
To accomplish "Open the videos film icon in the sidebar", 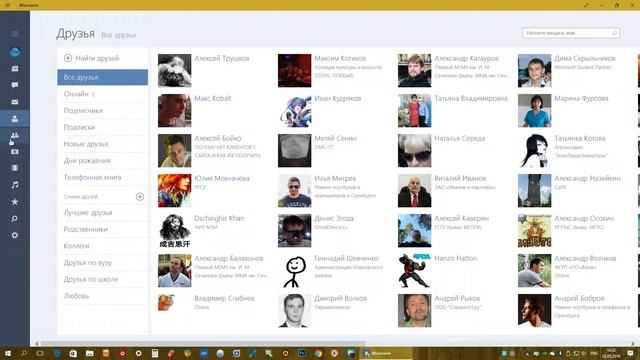I will pyautogui.click(x=15, y=168).
